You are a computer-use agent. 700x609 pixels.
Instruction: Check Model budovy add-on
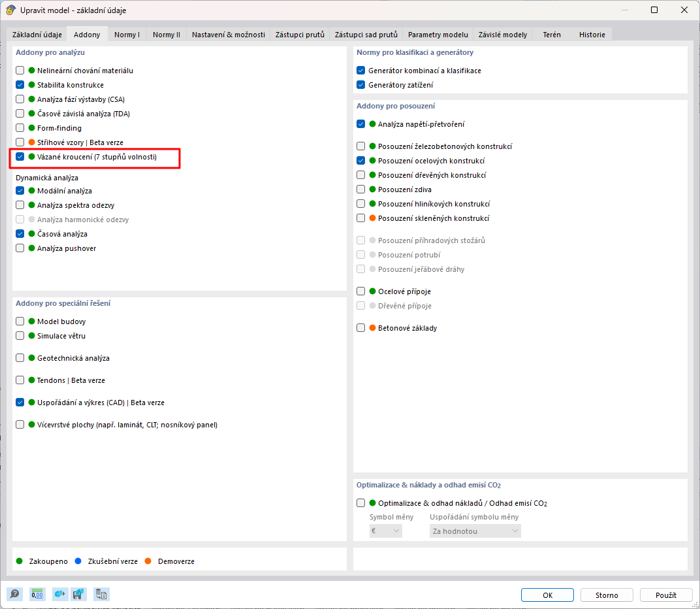point(20,321)
